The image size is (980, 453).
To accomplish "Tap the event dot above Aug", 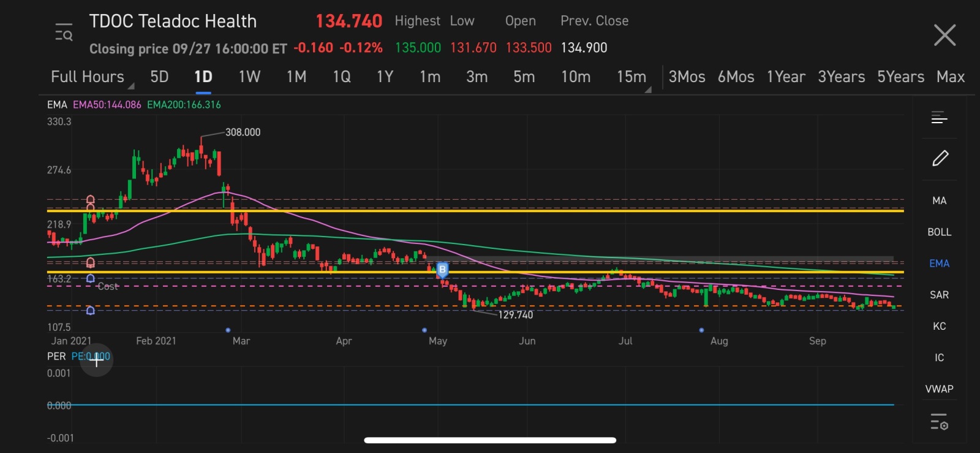I will point(701,330).
